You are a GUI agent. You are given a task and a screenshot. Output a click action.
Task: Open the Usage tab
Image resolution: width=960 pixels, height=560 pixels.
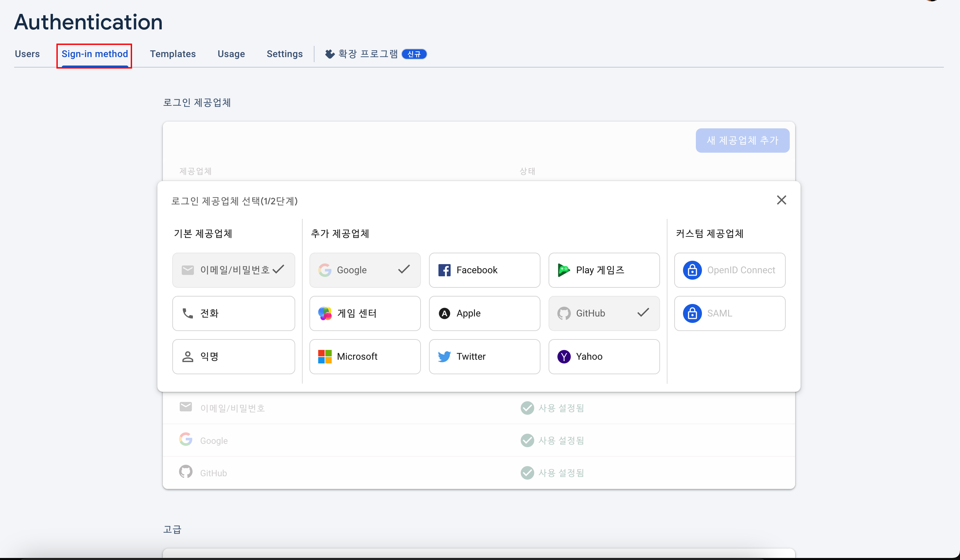coord(231,54)
